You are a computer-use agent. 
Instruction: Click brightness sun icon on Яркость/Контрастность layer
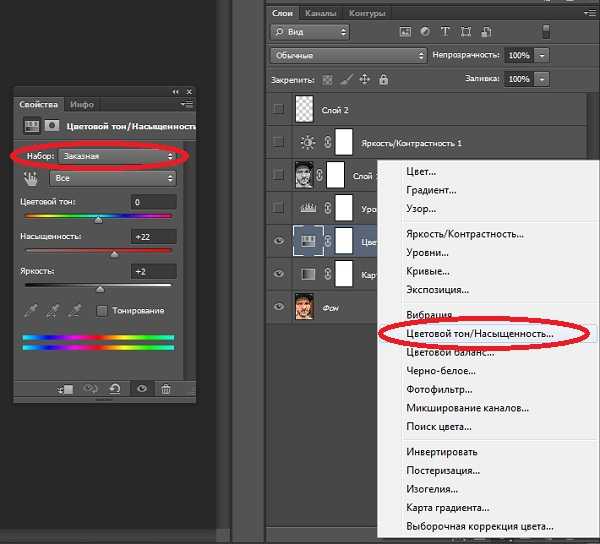308,142
